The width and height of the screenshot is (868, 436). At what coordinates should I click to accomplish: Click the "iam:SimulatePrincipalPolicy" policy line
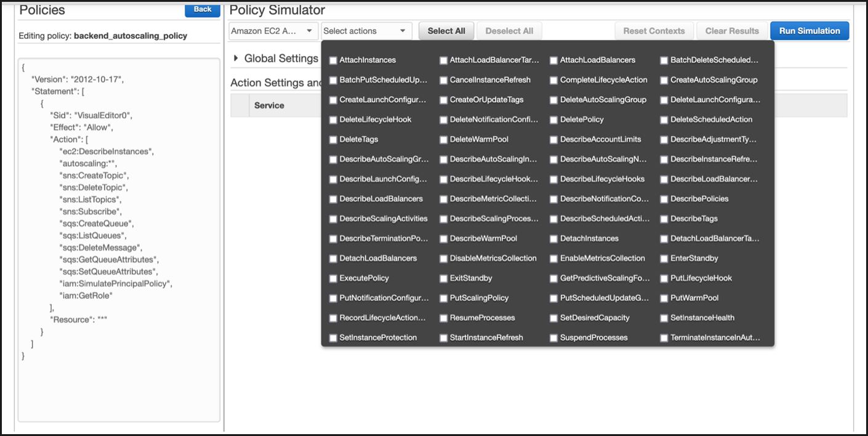[116, 283]
